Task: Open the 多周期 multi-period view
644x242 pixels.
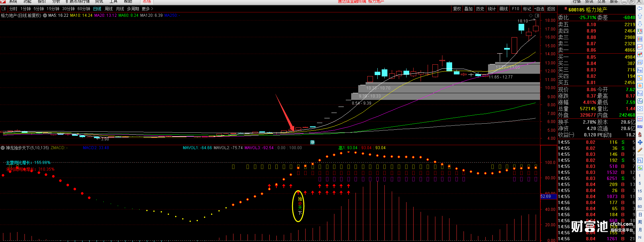Action: (x=133, y=9)
